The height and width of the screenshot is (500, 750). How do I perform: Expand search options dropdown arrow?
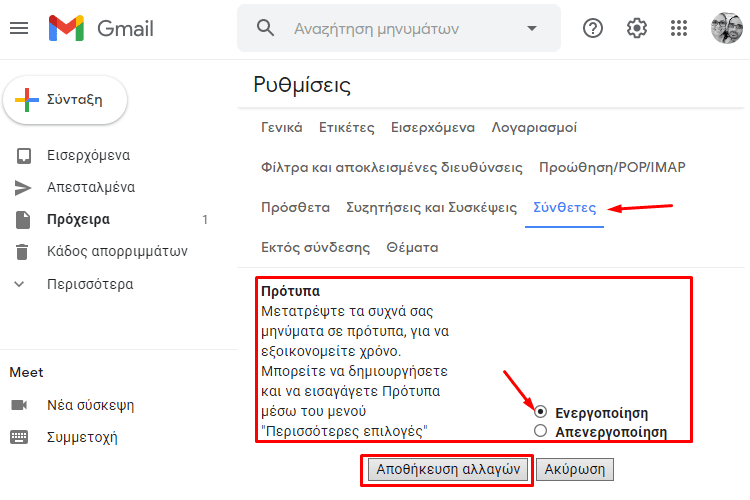pos(532,28)
